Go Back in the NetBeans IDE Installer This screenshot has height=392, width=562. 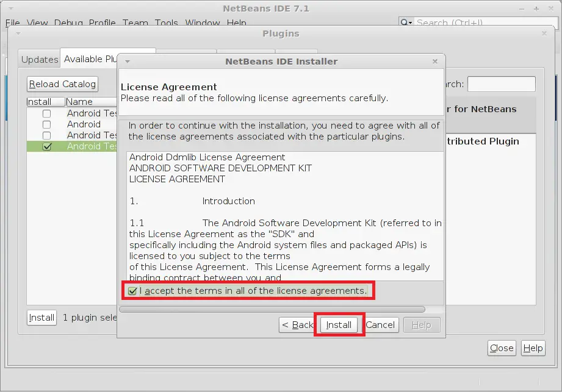click(x=298, y=325)
